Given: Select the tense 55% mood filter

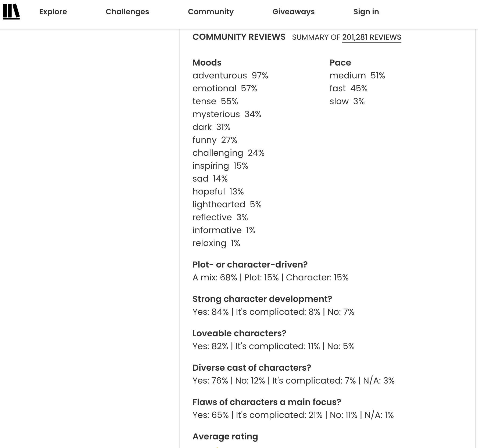Looking at the screenshot, I should point(215,101).
